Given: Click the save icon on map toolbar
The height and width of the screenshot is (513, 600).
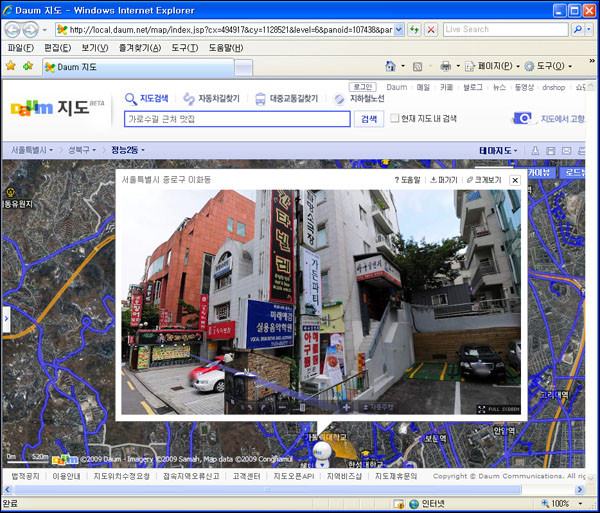Looking at the screenshot, I should 551,151.
